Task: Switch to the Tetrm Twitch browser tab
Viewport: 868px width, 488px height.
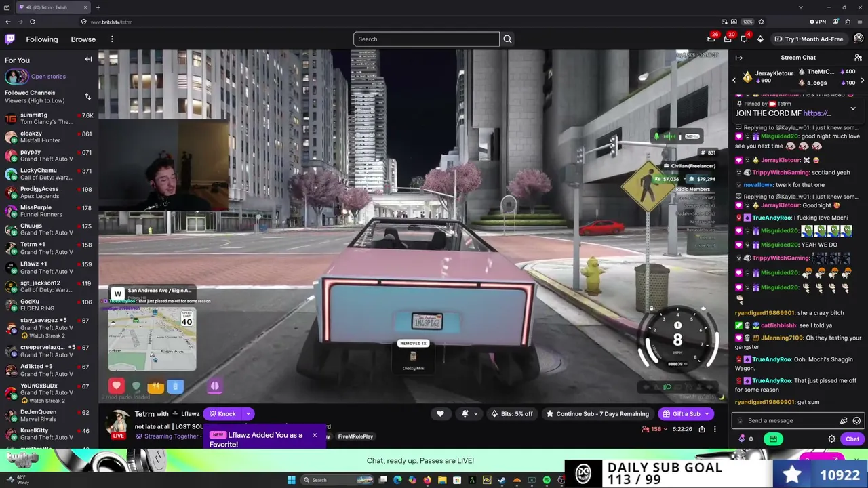Action: coord(53,7)
